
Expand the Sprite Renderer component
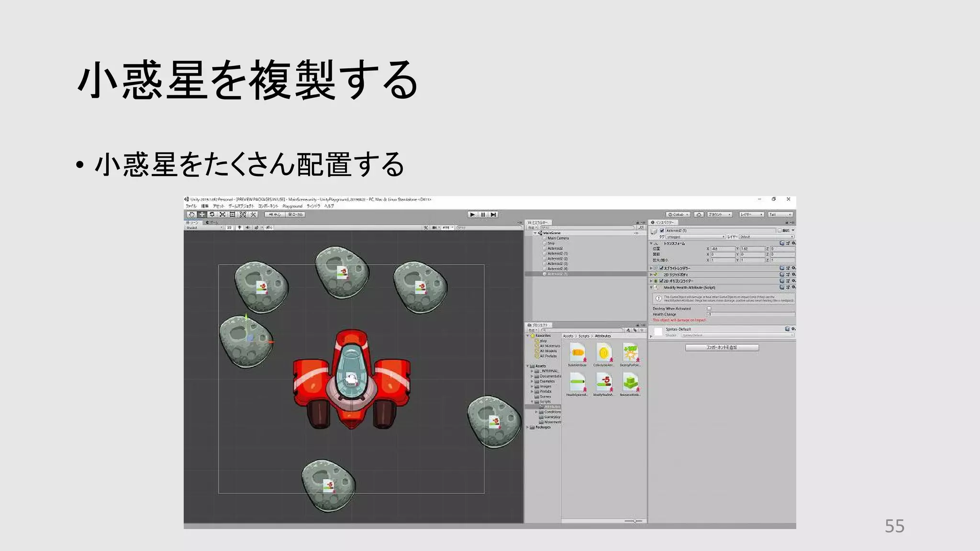[x=651, y=268]
